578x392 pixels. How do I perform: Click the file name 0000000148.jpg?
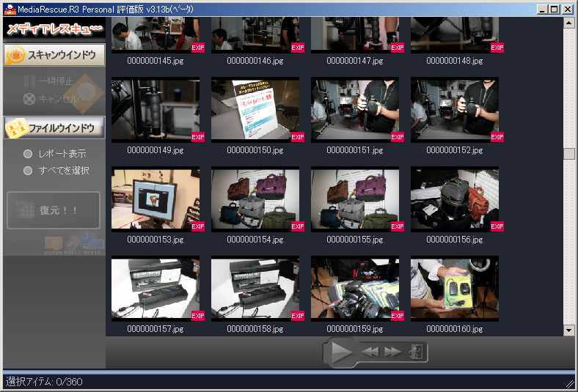[455, 61]
